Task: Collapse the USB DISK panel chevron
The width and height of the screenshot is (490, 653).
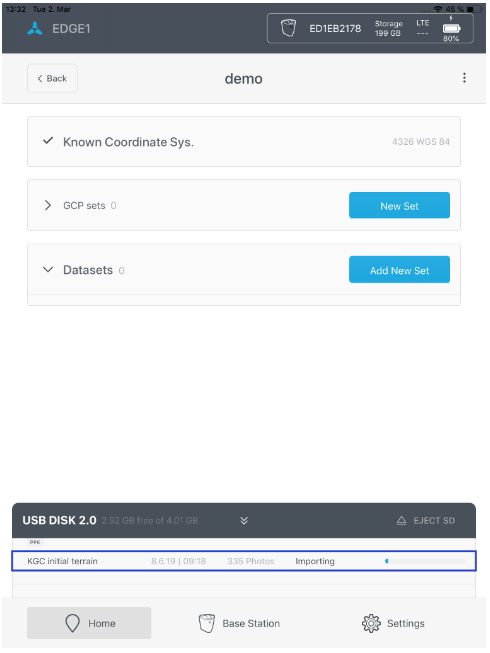Action: tap(244, 521)
